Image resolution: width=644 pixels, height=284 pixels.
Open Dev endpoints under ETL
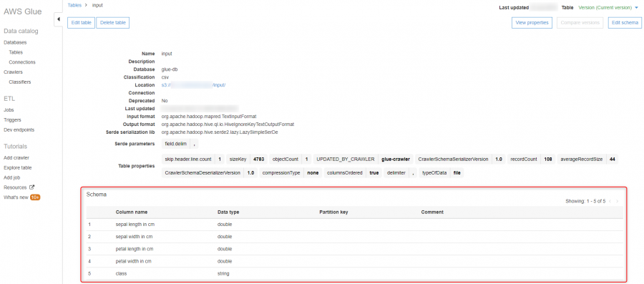(19, 129)
